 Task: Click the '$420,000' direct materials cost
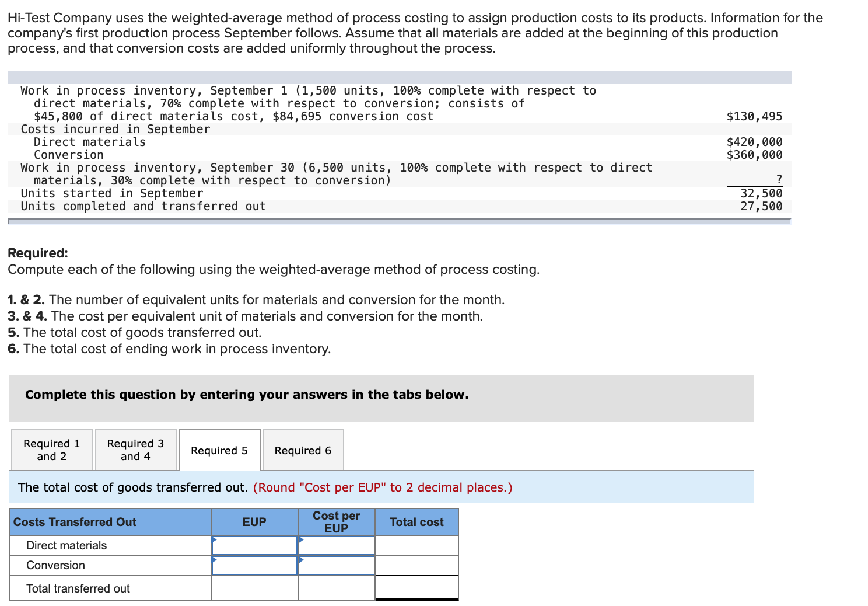[x=754, y=142]
